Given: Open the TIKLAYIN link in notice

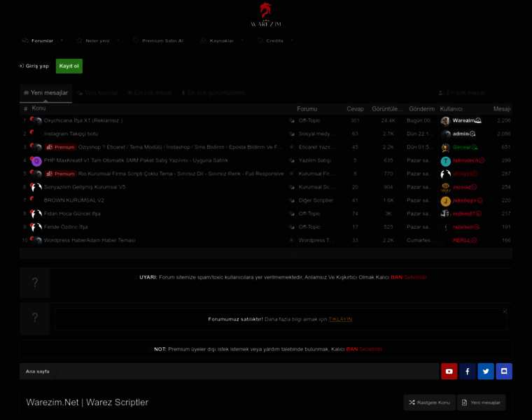Looking at the screenshot, I should click(340, 319).
